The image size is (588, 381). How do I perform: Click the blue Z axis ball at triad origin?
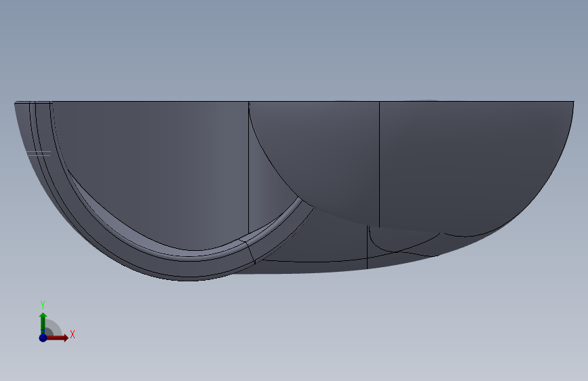[43, 338]
